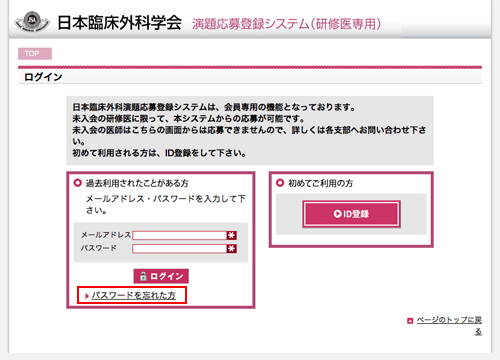Open the パスワードを忘れた方 link
This screenshot has width=500, height=360.
click(133, 295)
